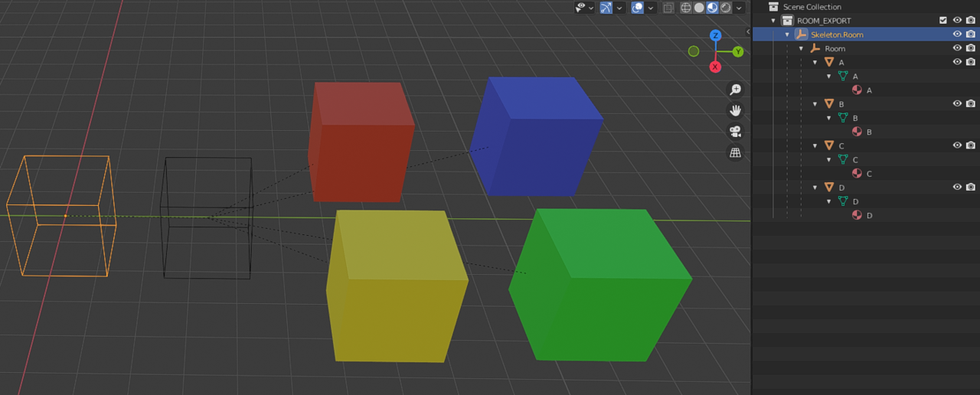
Task: Open the shading options dropdown arrow
Action: tap(739, 8)
